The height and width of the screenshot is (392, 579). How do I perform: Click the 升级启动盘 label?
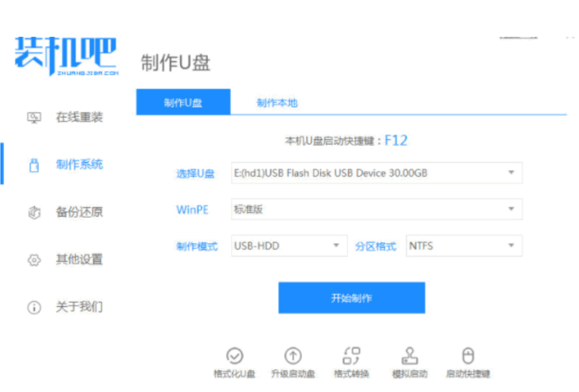coord(293,374)
